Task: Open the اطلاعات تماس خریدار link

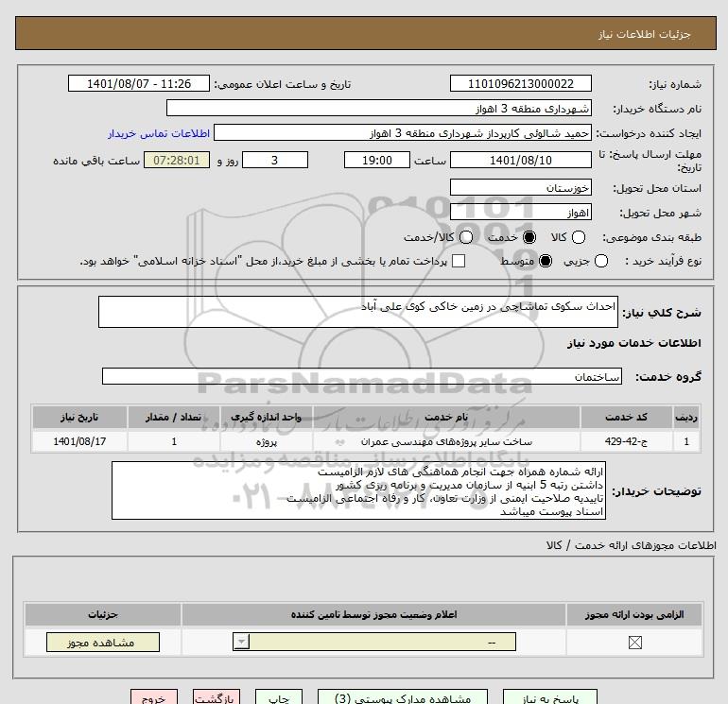Action: point(159,133)
